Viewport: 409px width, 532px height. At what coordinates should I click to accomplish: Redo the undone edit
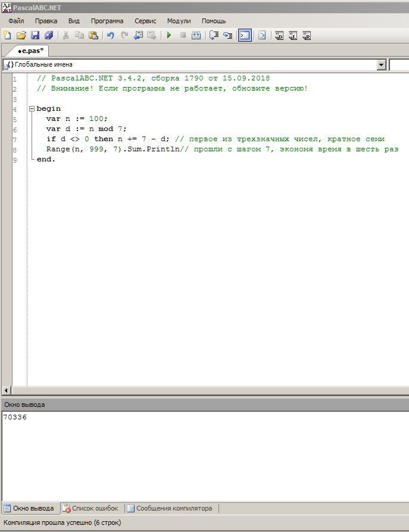click(124, 35)
